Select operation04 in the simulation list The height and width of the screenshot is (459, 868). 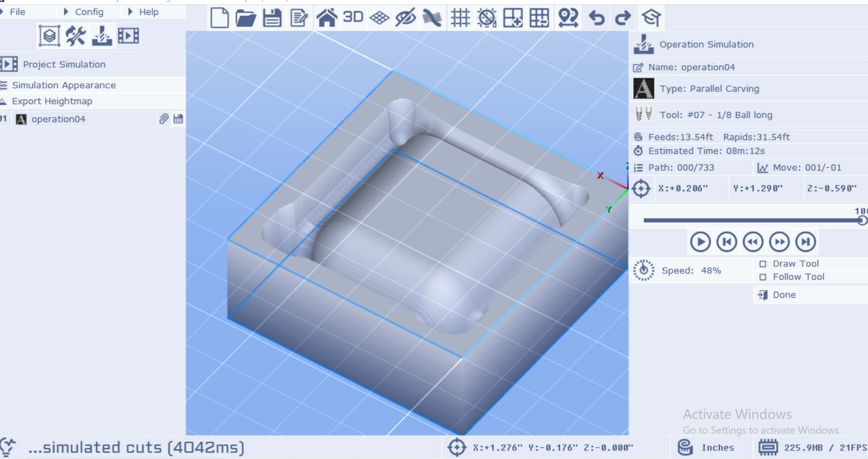59,119
